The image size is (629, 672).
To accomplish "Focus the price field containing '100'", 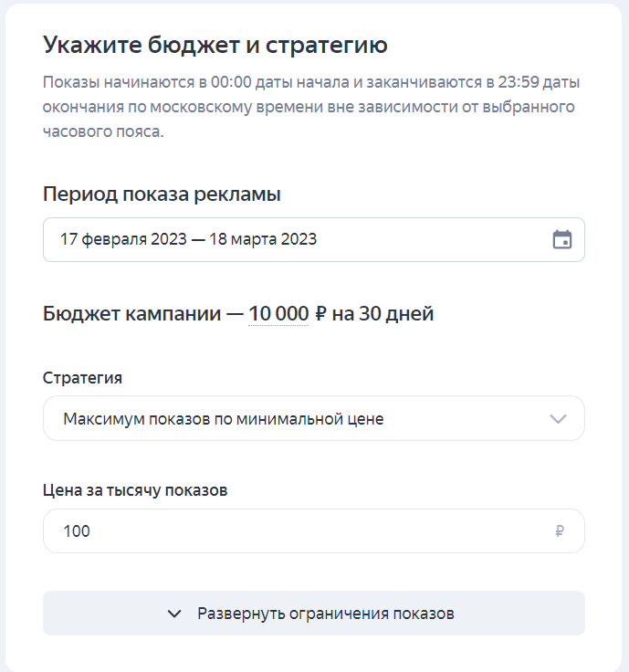I will tap(292, 531).
